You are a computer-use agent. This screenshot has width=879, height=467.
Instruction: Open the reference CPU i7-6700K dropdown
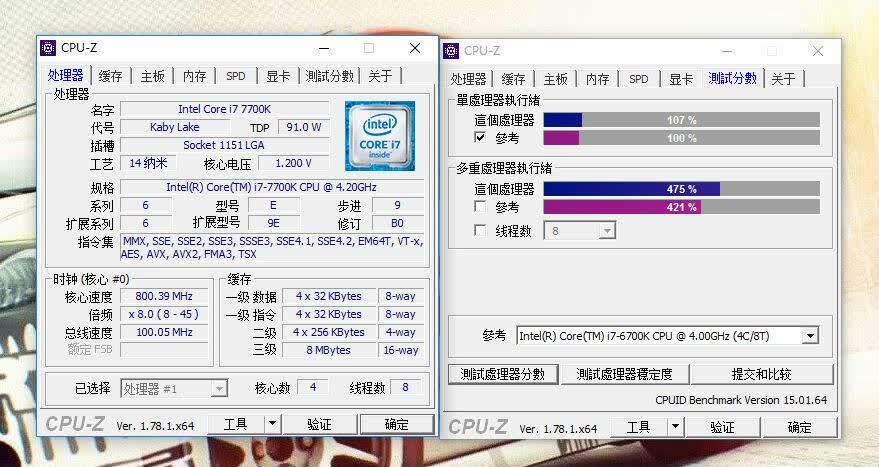pyautogui.click(x=667, y=336)
